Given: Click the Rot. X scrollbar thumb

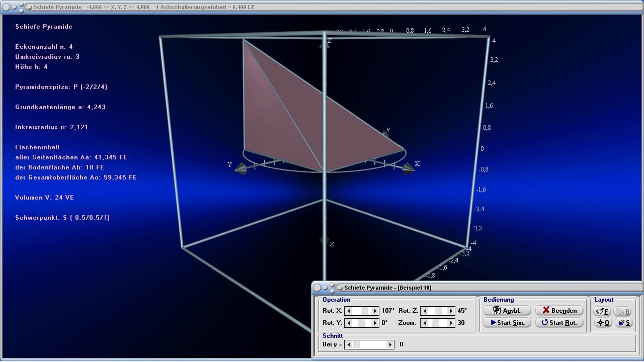Looking at the screenshot, I should coord(365,311).
